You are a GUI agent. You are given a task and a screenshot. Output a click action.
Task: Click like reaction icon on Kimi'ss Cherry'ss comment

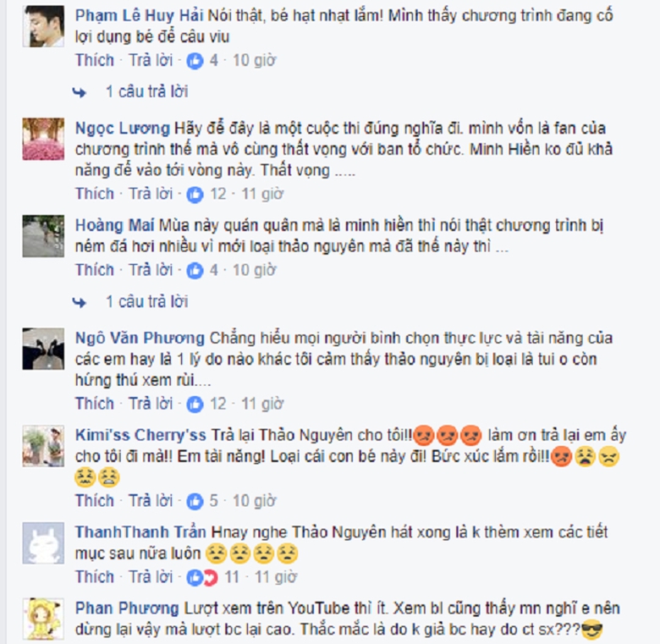click(x=195, y=501)
